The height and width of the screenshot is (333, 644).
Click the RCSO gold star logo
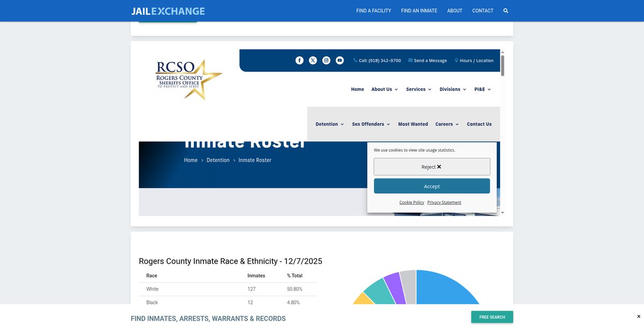tap(189, 79)
